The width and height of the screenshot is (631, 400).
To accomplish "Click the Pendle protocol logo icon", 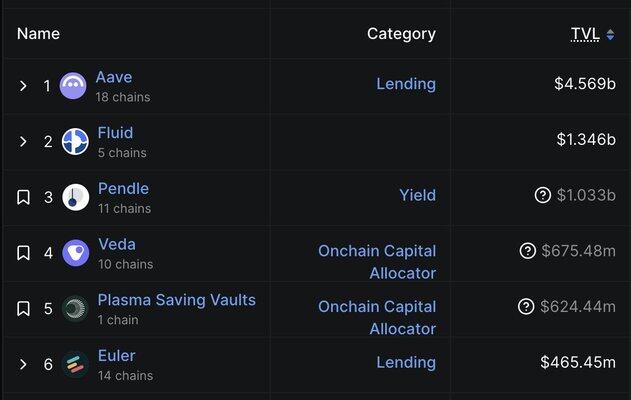I will pos(75,197).
